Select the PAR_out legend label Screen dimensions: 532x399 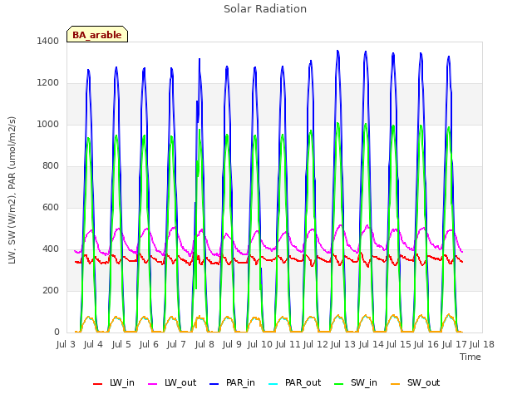[303, 382]
